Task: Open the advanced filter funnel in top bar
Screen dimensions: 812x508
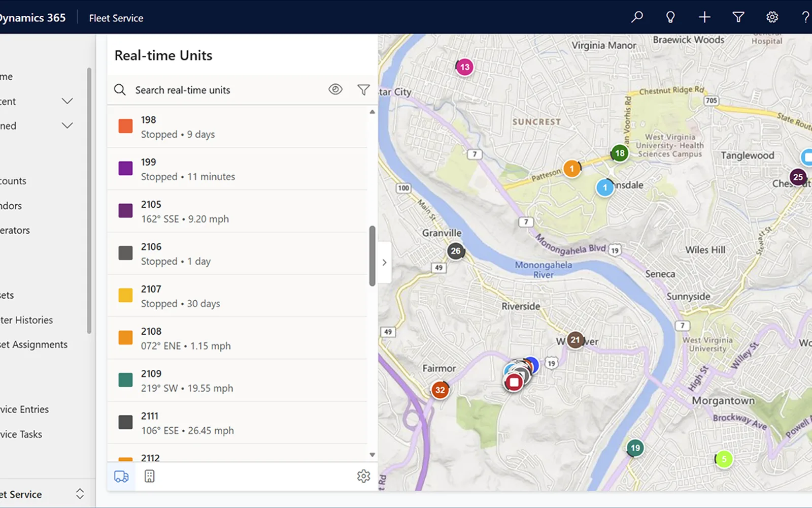Action: tap(738, 17)
